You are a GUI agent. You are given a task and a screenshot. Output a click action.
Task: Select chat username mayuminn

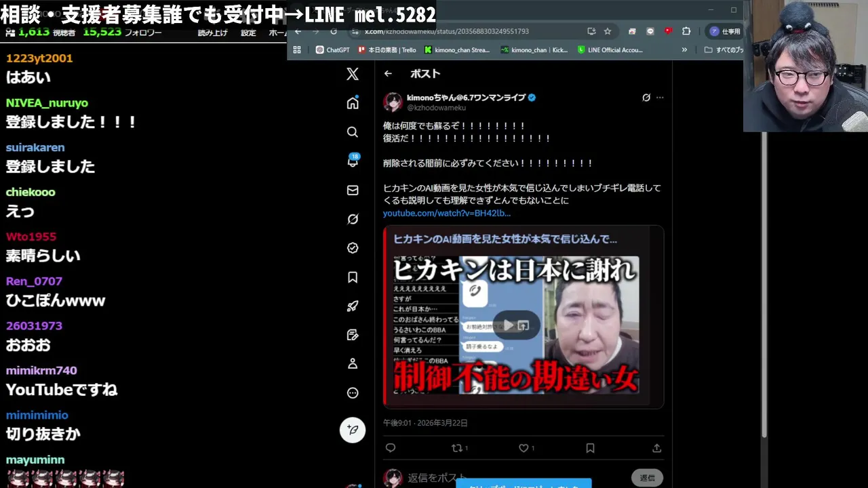(35, 460)
